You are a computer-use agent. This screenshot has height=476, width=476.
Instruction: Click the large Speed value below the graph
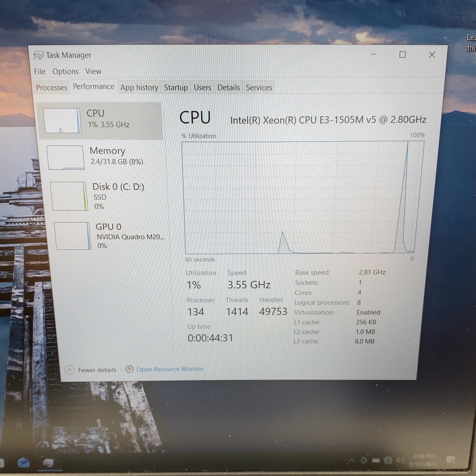tap(249, 285)
